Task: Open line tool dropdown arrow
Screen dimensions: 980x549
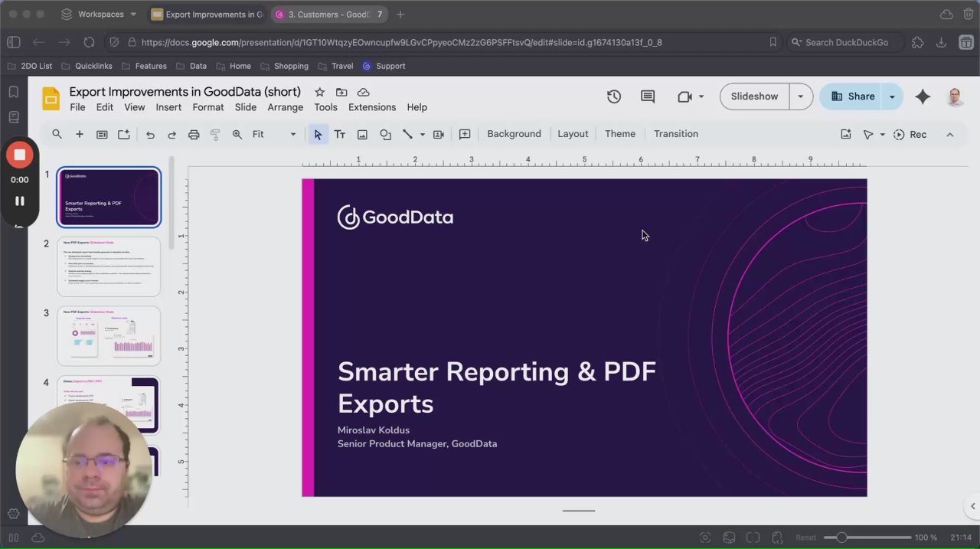Action: click(423, 135)
